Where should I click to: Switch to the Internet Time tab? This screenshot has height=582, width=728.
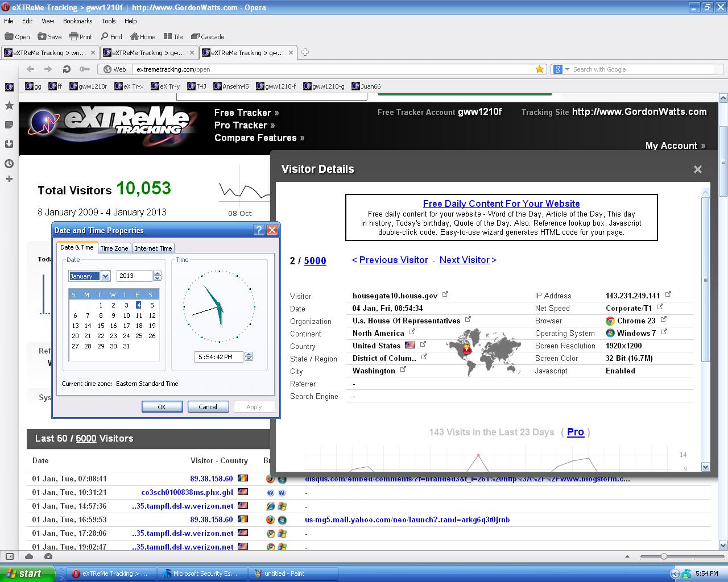click(154, 248)
